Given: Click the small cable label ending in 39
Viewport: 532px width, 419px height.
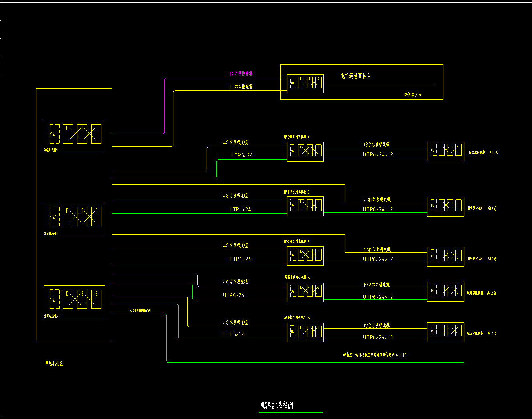Looking at the screenshot, I should coord(140,310).
